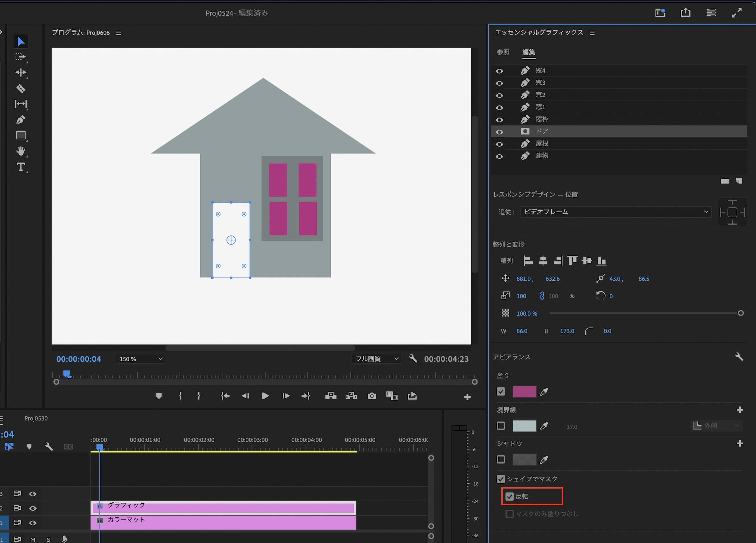Click the Export Frame camera icon

(372, 396)
